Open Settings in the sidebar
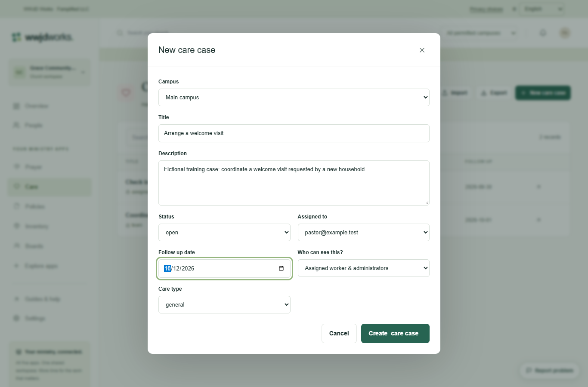The width and height of the screenshot is (588, 387). point(50,318)
